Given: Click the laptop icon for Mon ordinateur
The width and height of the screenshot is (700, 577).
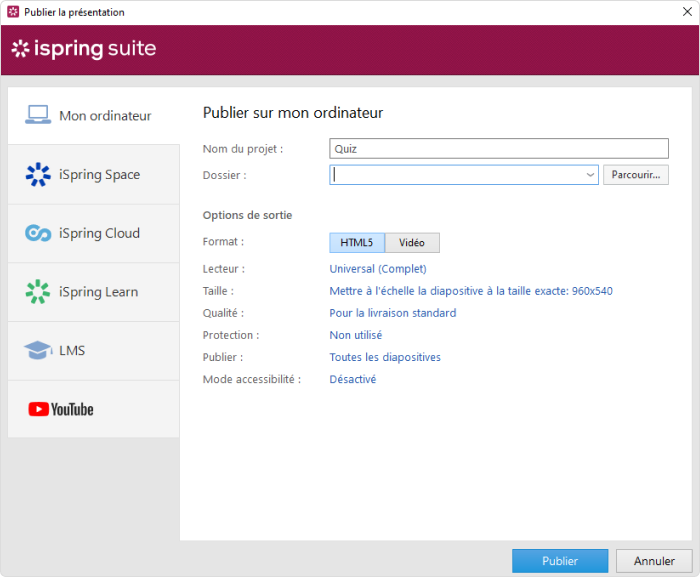Looking at the screenshot, I should click(x=38, y=115).
